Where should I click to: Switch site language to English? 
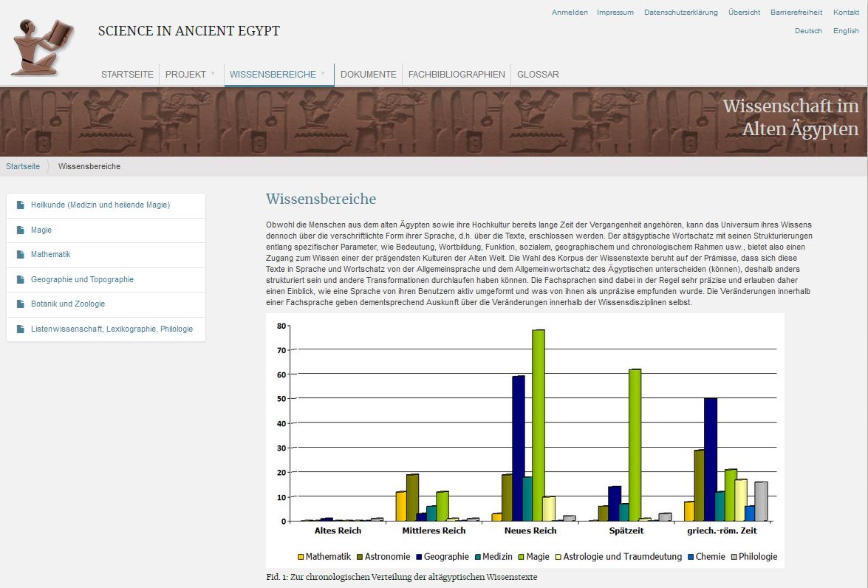(x=845, y=30)
